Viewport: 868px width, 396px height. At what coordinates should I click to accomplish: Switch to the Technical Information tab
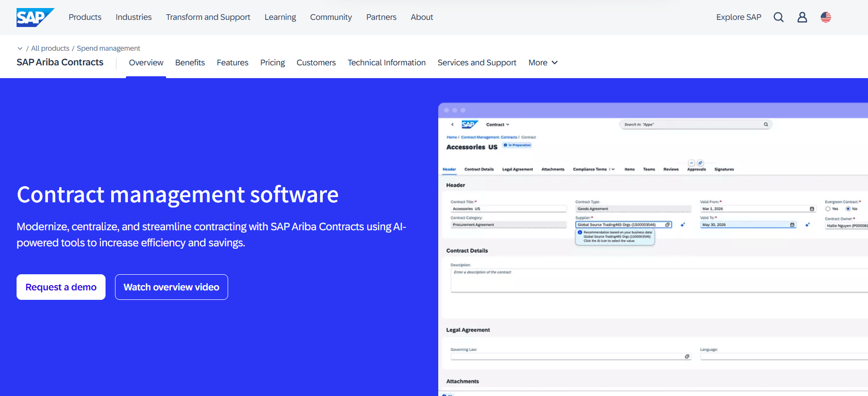(387, 63)
